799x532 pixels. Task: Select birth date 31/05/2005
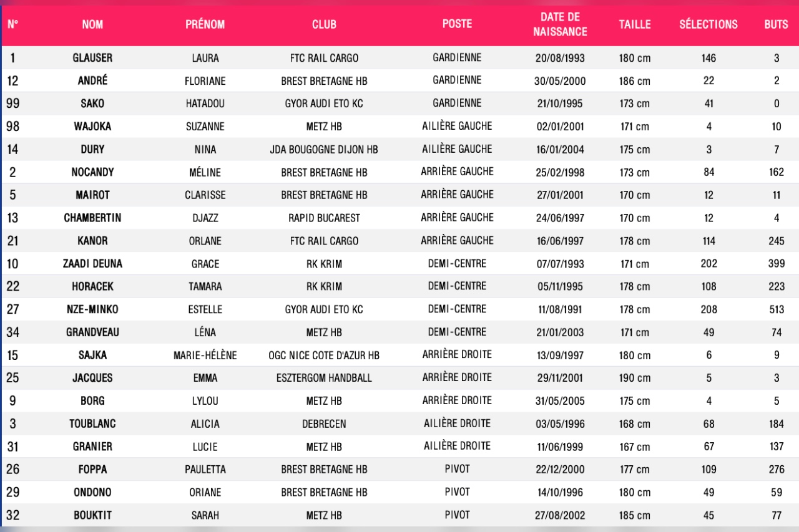(x=560, y=401)
